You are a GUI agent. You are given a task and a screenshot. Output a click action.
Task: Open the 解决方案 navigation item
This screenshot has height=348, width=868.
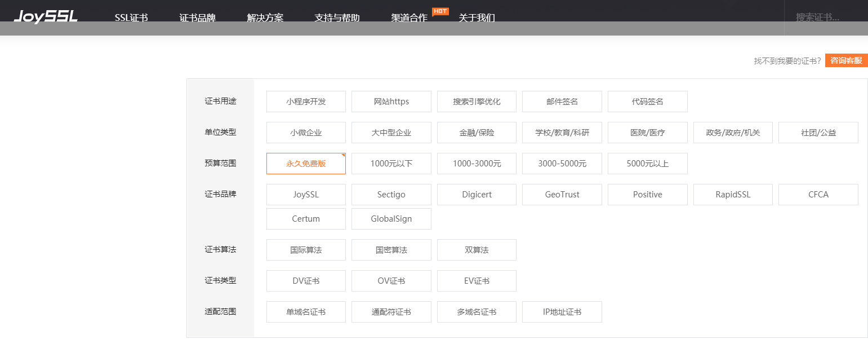point(265,17)
